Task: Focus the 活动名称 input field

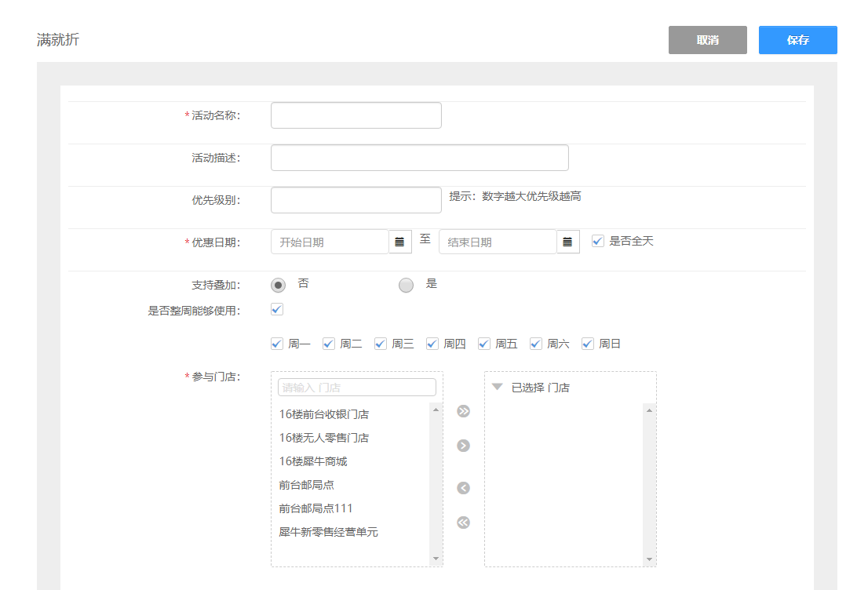Action: [356, 115]
